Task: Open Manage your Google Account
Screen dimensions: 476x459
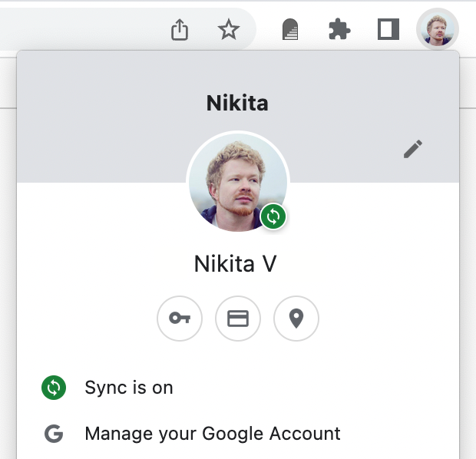Action: [x=238, y=433]
